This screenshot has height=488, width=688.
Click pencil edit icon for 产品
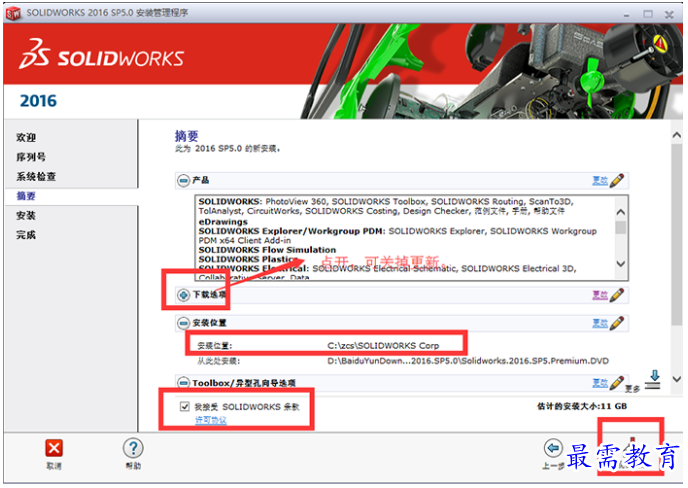coord(617,180)
